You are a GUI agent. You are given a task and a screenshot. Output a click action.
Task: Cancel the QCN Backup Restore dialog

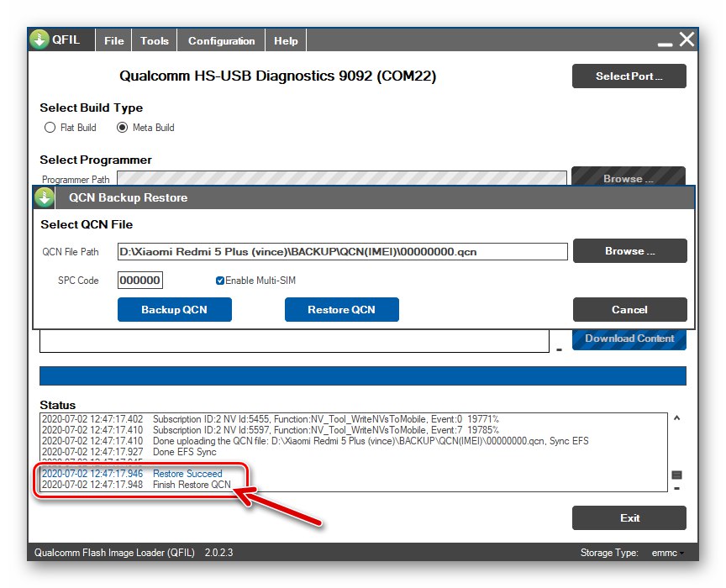629,309
